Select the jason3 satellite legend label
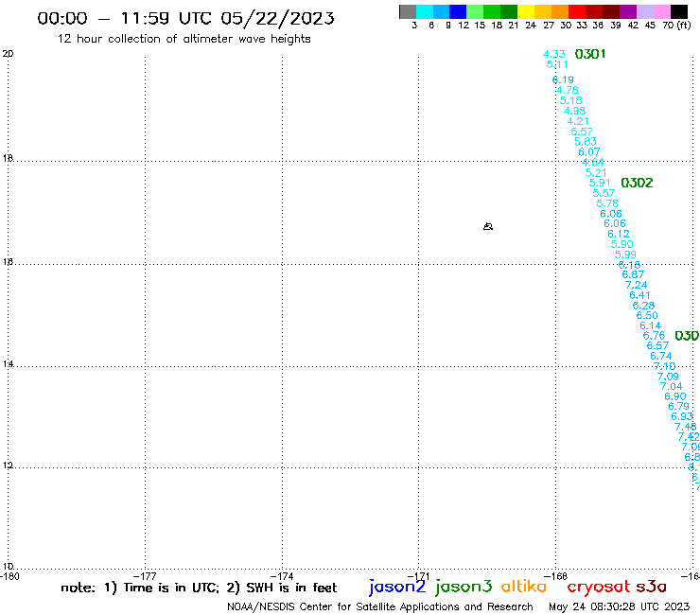Screen dimensions: 700x615 click(464, 587)
